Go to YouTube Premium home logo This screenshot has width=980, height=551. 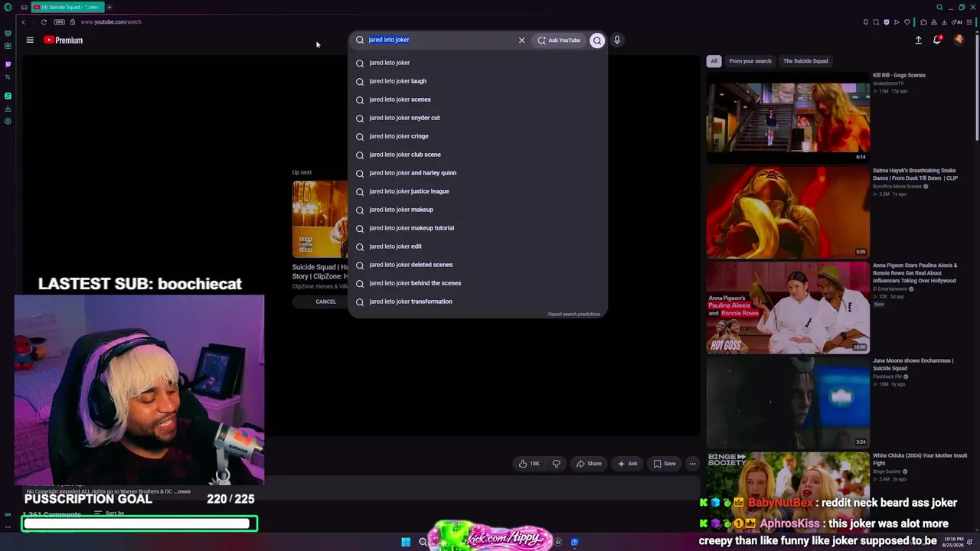click(63, 40)
